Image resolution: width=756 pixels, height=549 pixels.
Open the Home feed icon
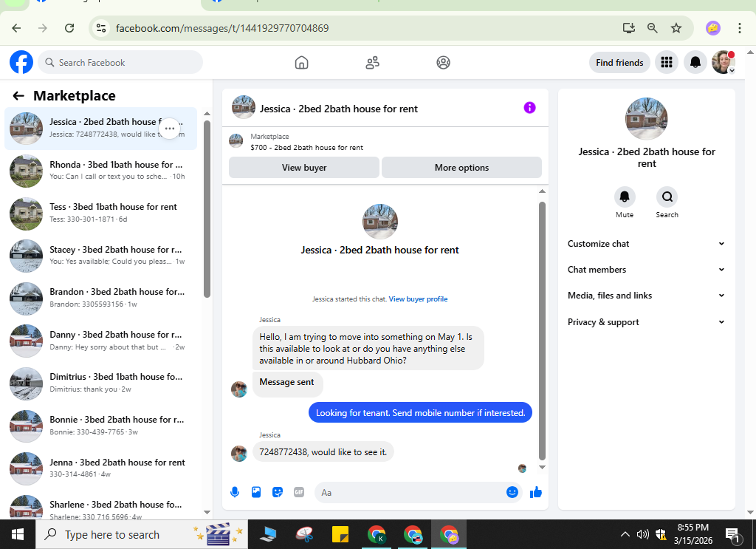pos(301,63)
